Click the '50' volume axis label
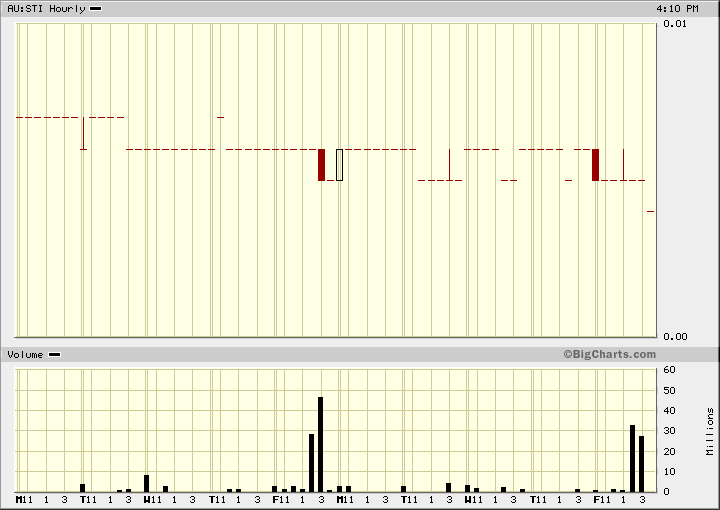The image size is (720, 510). coord(669,391)
